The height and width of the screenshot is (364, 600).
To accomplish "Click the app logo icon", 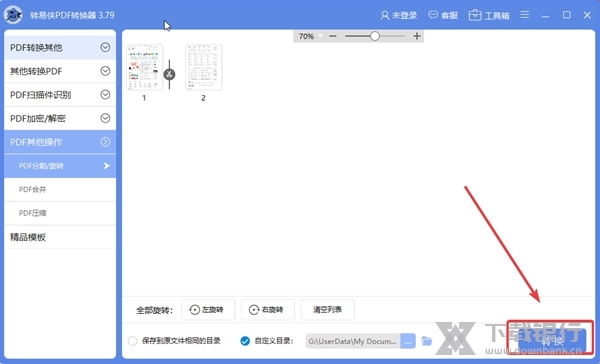I will [13, 15].
